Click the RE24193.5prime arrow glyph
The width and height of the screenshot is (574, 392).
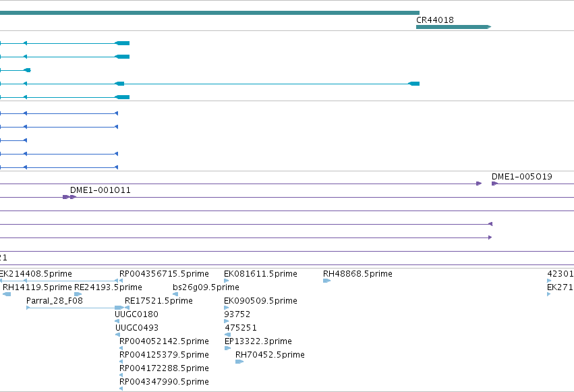[x=78, y=294]
